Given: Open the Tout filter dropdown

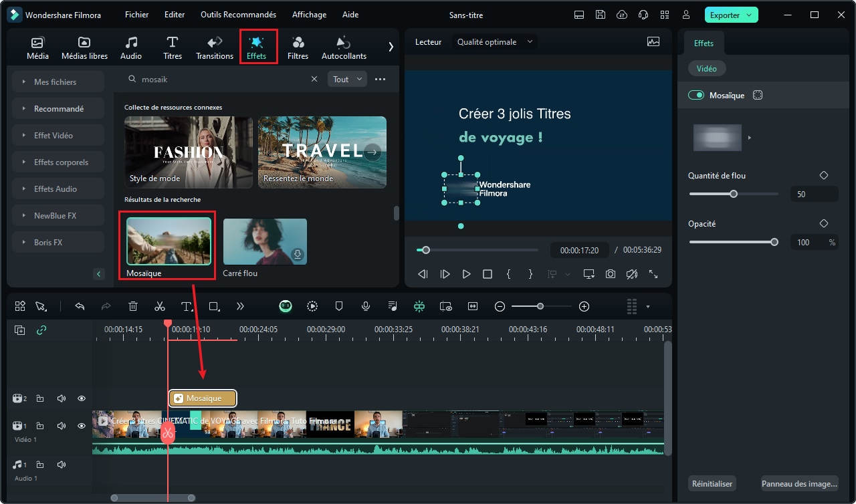Looking at the screenshot, I should coord(347,79).
